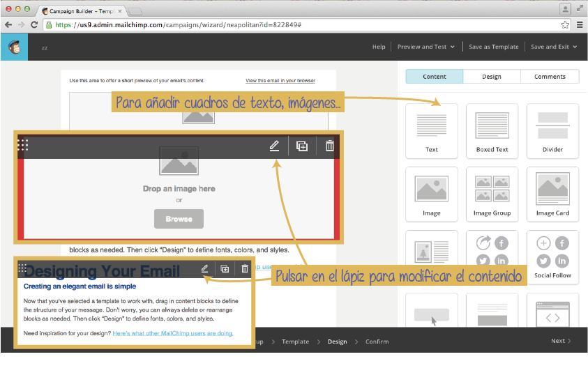Duplicate the Designing Your Email block
Viewport: 588px width, 375px height.
(225, 268)
